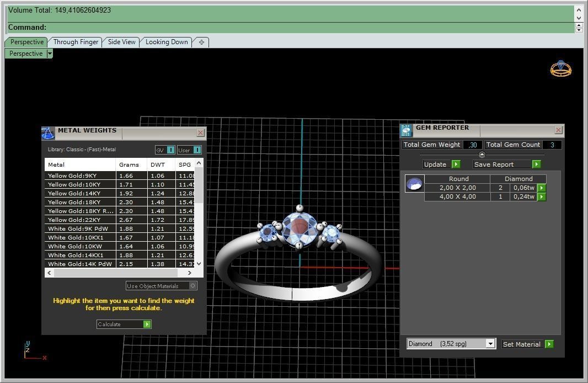Click the green arrow next to Update
Viewport: 588px width, 383px height.
(x=456, y=164)
